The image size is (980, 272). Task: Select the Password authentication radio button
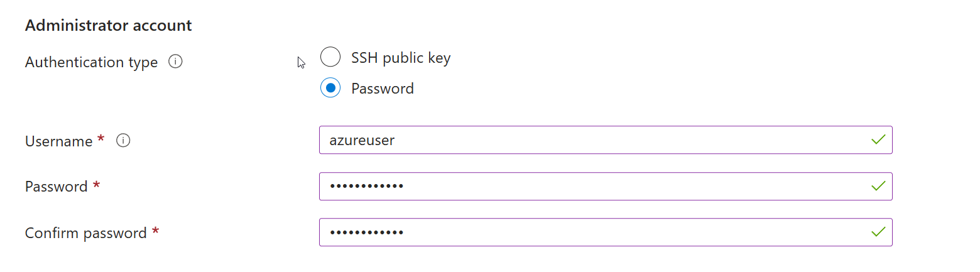(330, 88)
